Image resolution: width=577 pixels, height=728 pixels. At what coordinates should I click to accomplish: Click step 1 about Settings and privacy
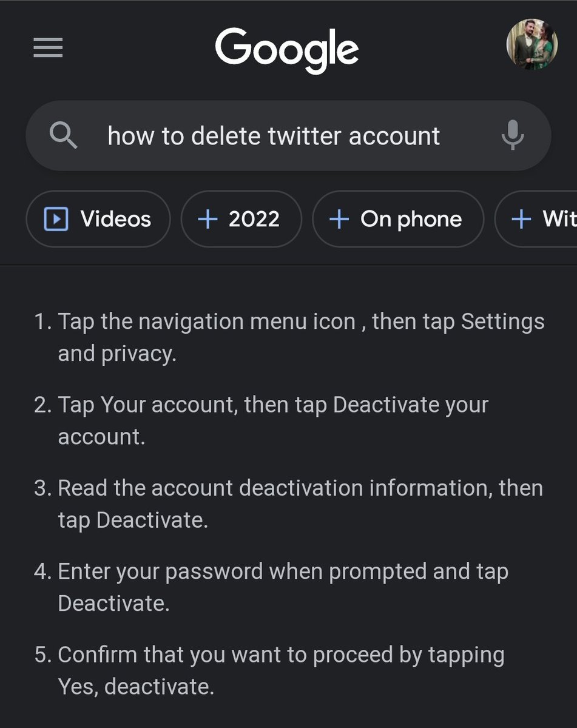click(289, 337)
